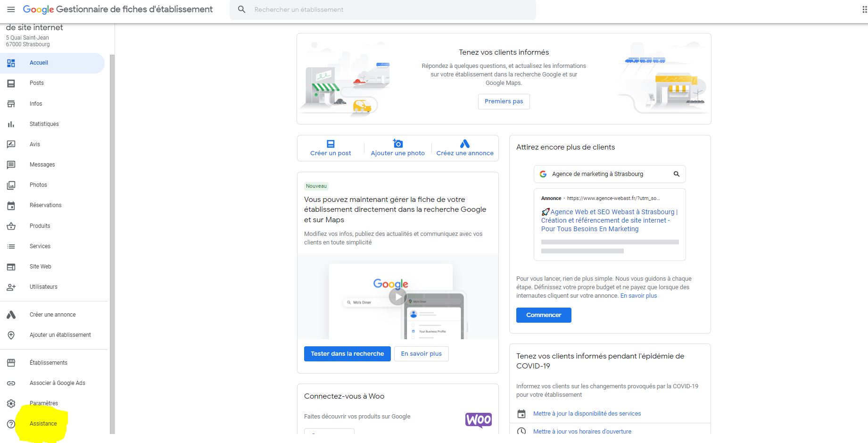Image resolution: width=868 pixels, height=443 pixels.
Task: Click the Établissements store icon
Action: point(11,363)
